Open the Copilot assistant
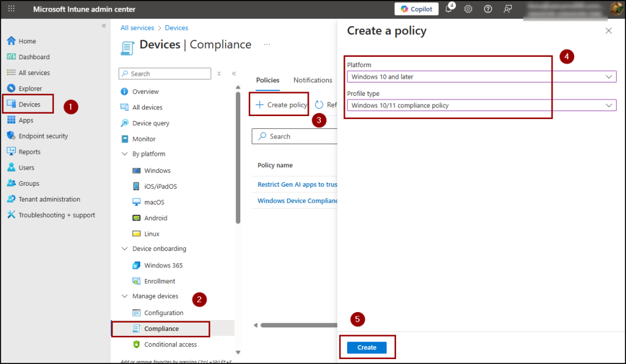The image size is (626, 364). (x=416, y=9)
